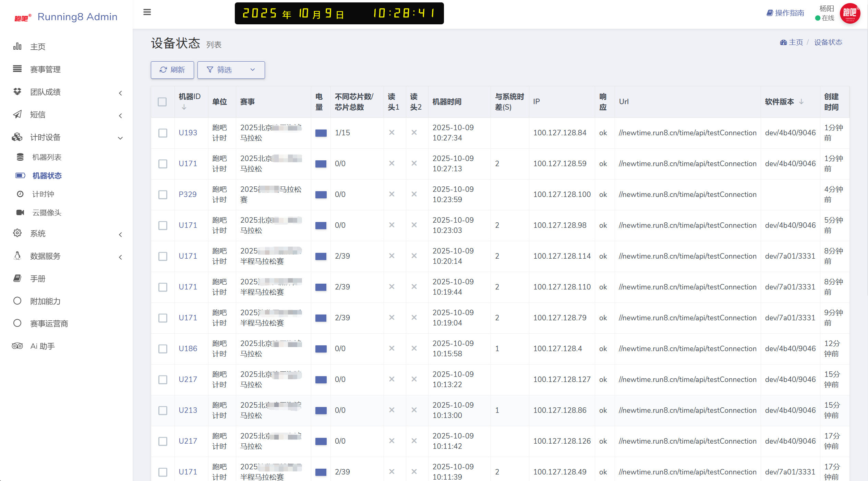Click the blue battery indicator in U193 row
Image resolution: width=868 pixels, height=481 pixels.
point(321,133)
